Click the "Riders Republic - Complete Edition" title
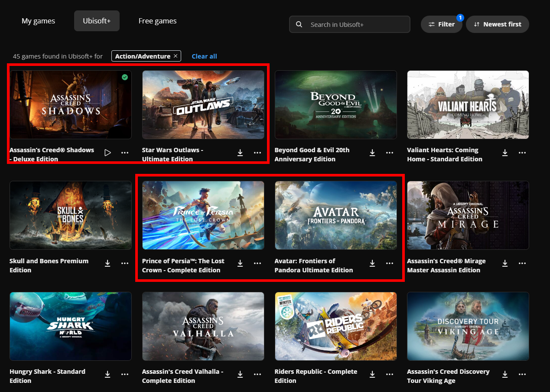This screenshot has height=392, width=550. [316, 376]
